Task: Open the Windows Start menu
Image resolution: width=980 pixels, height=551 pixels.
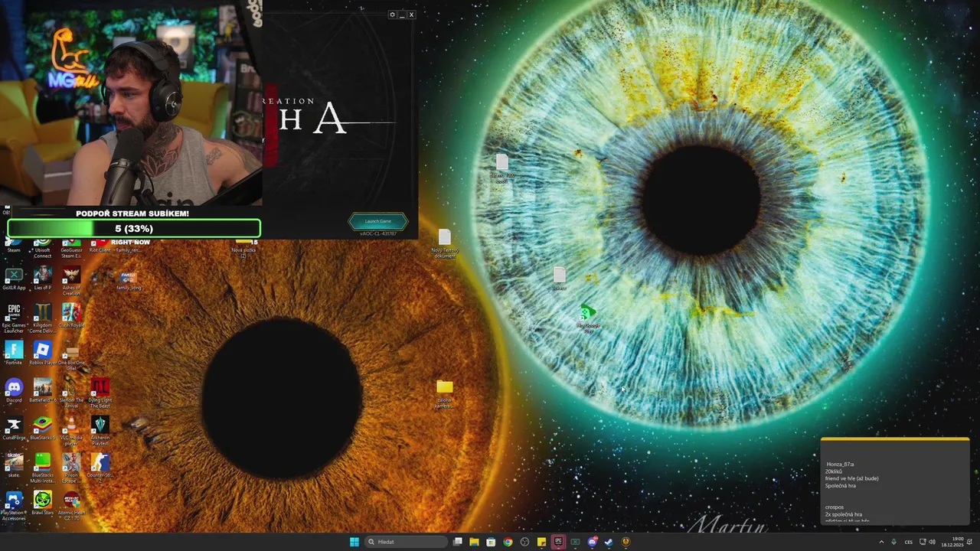Action: [354, 542]
